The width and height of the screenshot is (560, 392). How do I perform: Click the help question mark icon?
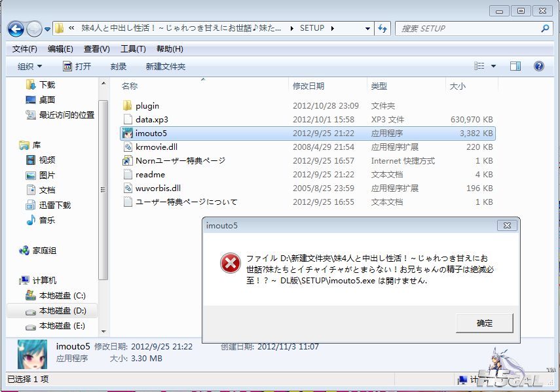pos(539,66)
